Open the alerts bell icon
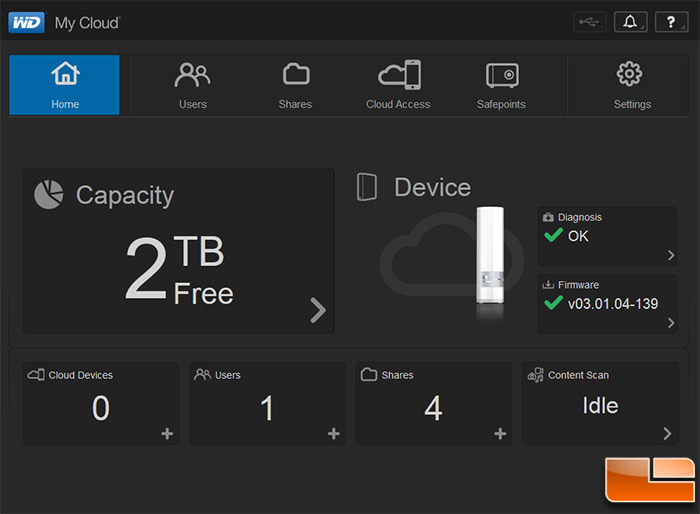Image resolution: width=700 pixels, height=514 pixels. [x=630, y=22]
